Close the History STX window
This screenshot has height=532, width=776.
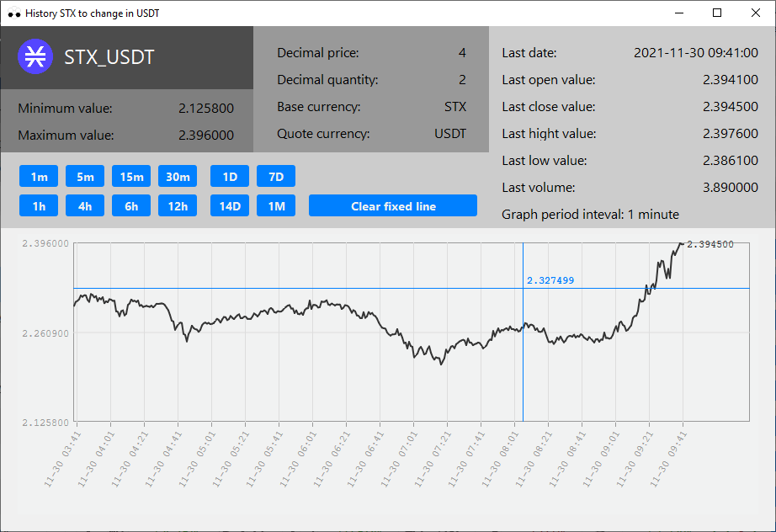(755, 13)
